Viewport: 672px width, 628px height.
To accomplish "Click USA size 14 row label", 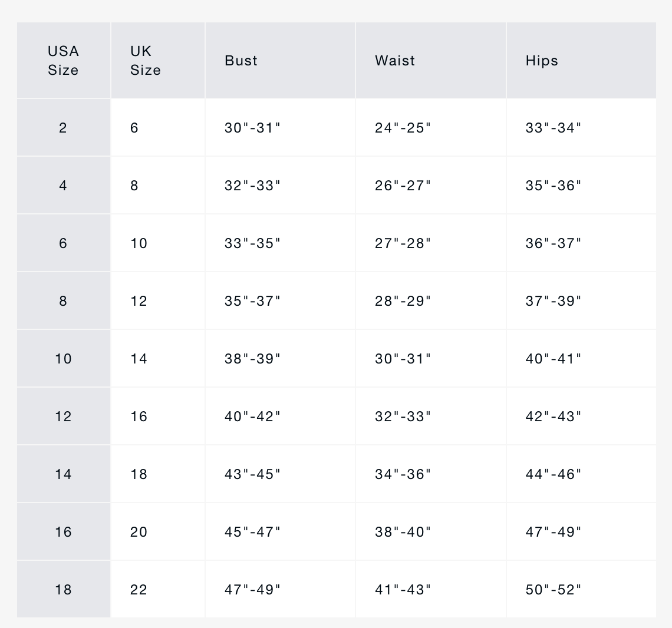I will 64,474.
